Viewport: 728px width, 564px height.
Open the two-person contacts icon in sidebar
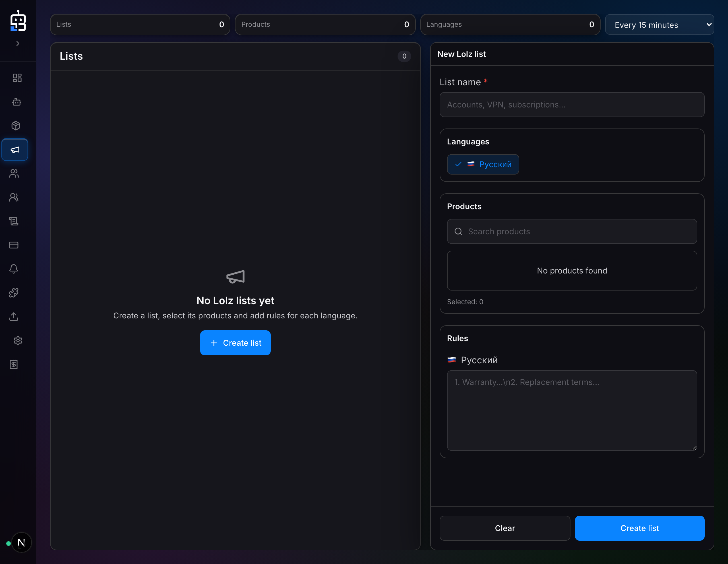[x=14, y=198]
